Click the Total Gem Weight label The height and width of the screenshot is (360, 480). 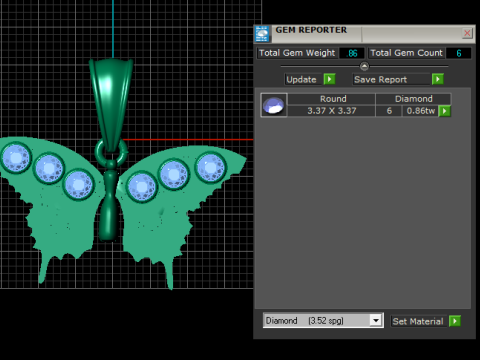pos(297,53)
